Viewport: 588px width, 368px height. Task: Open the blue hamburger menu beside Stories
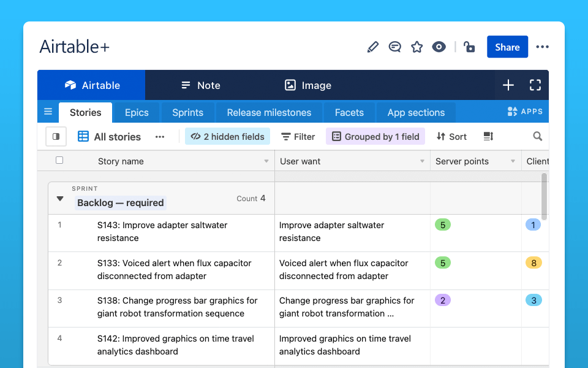[48, 112]
